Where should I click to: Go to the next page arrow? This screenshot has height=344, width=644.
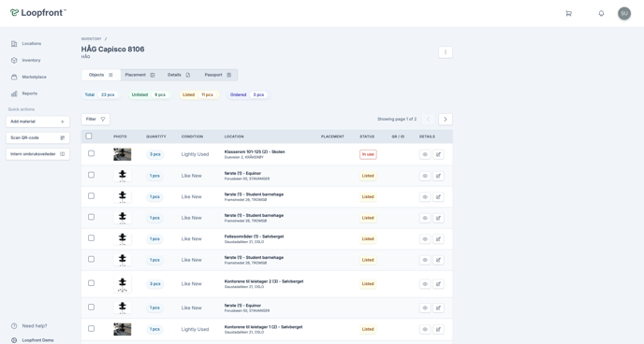click(446, 120)
